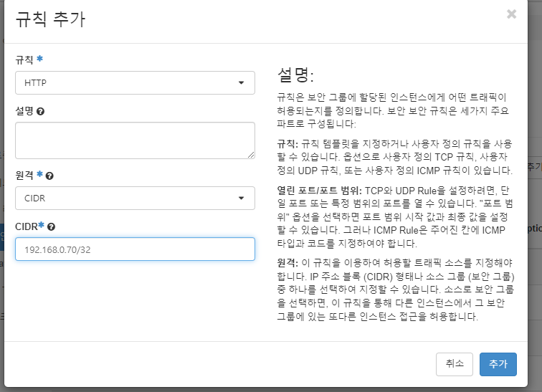Viewport: 542px width, 392px height.
Task: Close the 규칙 추가 dialog with X
Action: click(x=511, y=14)
